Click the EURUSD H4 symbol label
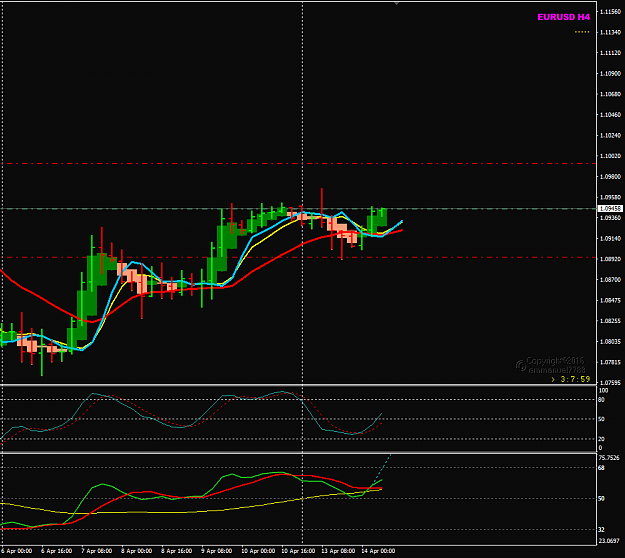 click(563, 17)
